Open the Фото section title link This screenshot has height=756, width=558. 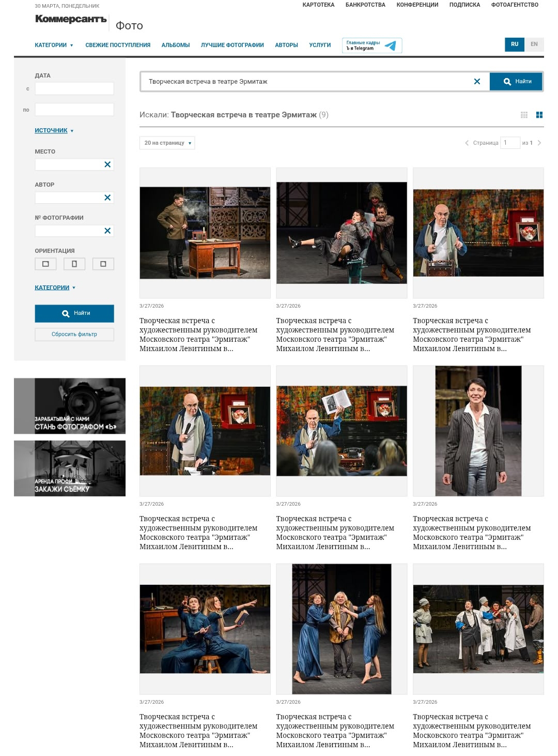click(x=129, y=25)
